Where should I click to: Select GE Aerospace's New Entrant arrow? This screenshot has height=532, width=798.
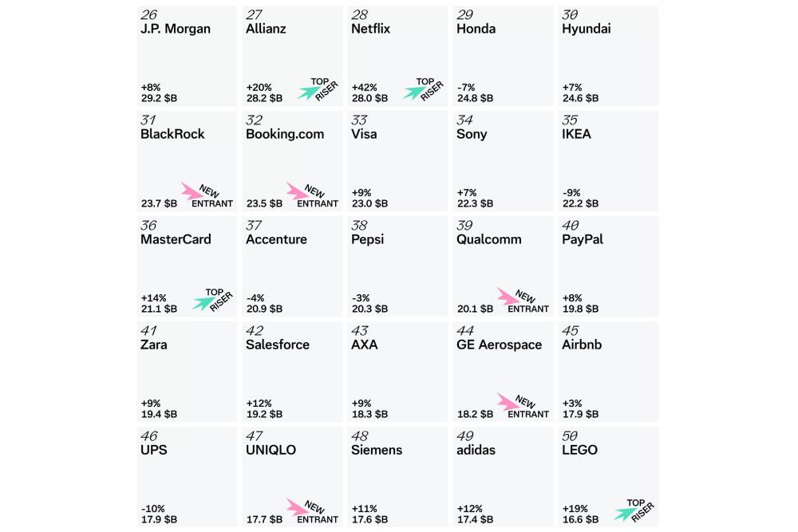coord(507,401)
